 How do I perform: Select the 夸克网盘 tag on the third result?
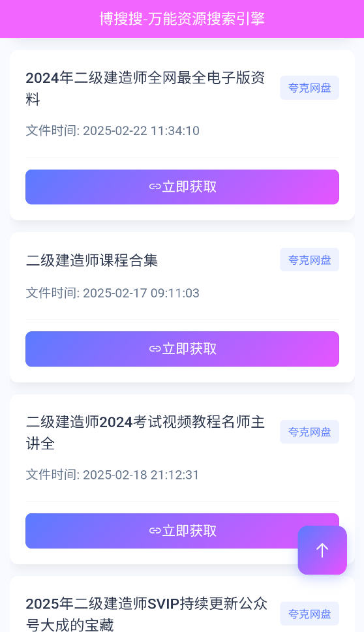pos(310,432)
